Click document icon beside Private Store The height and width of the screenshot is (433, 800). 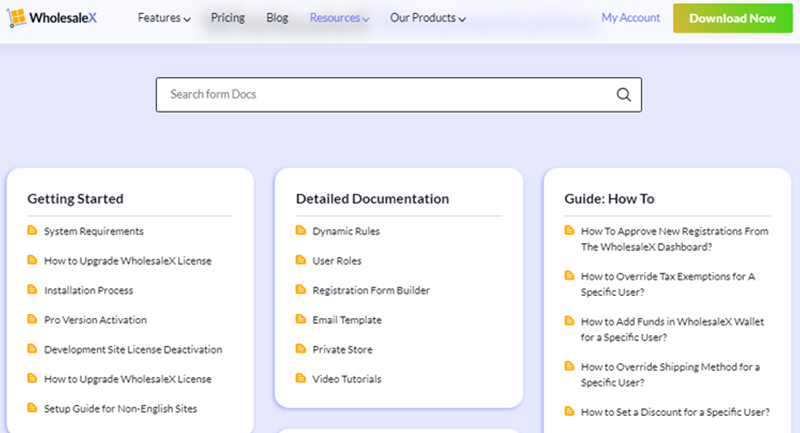(301, 349)
